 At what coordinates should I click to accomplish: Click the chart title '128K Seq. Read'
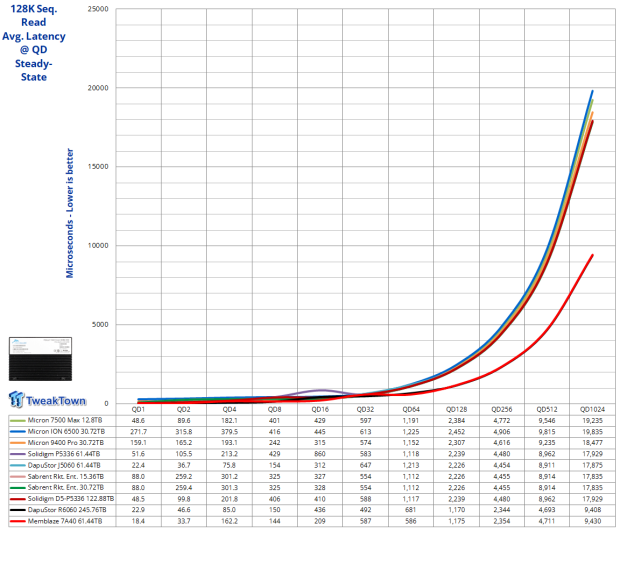coord(34,15)
